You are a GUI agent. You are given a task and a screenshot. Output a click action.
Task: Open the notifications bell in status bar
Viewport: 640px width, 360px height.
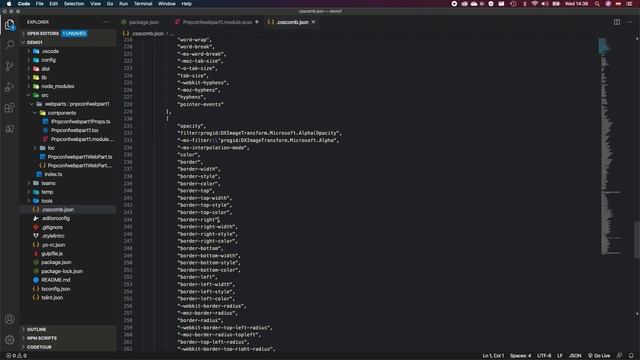631,356
